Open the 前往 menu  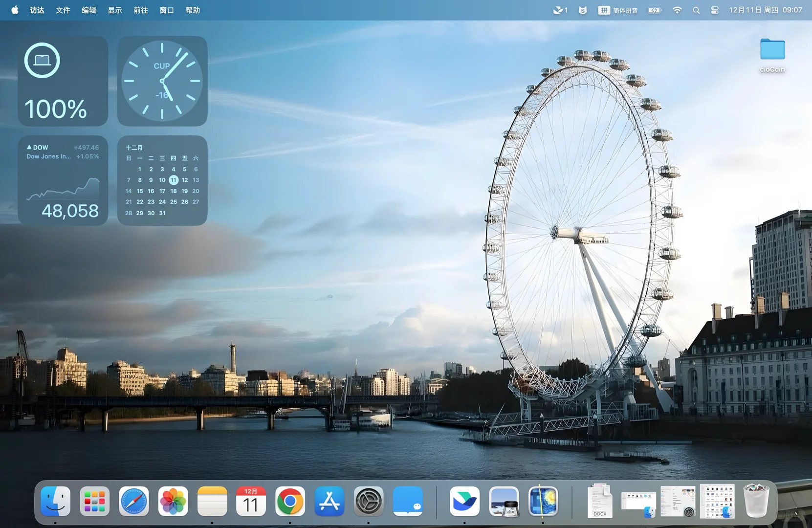[x=141, y=10]
